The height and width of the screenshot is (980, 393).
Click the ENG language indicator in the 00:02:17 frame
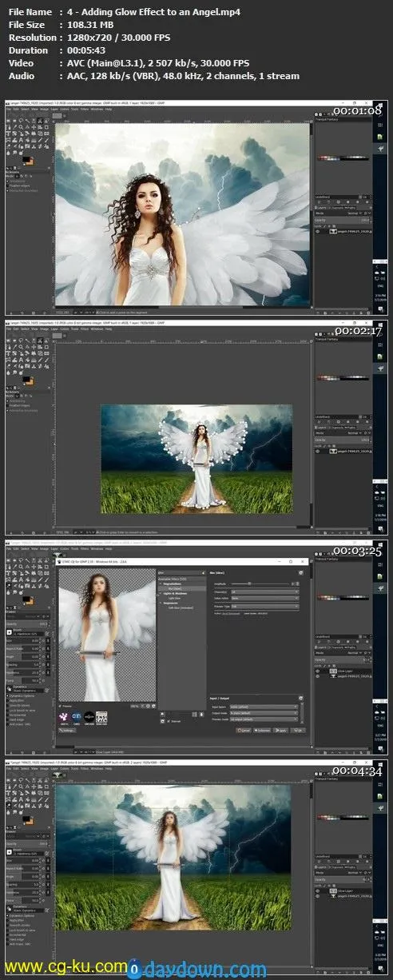pyautogui.click(x=381, y=506)
